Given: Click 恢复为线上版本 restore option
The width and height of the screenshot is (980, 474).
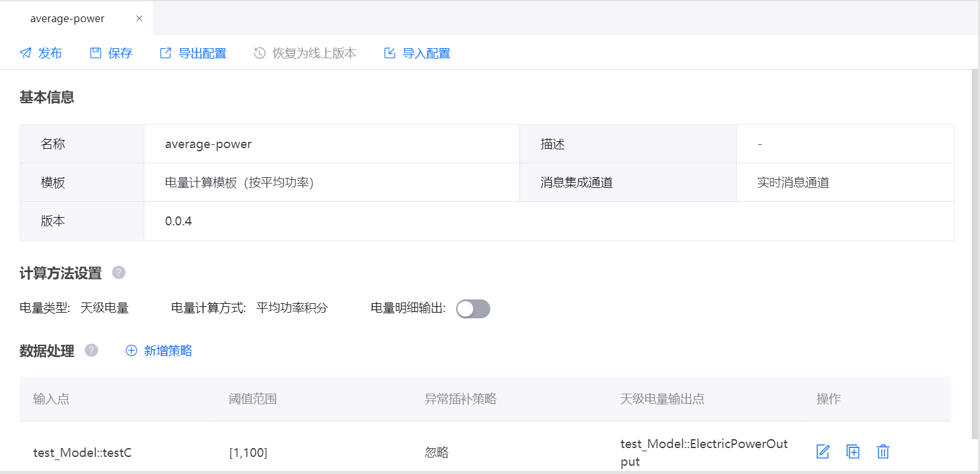Looking at the screenshot, I should click(x=305, y=53).
